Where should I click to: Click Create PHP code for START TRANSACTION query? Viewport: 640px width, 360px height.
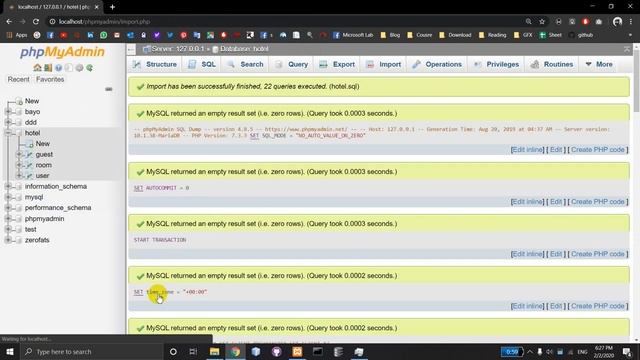coord(598,254)
